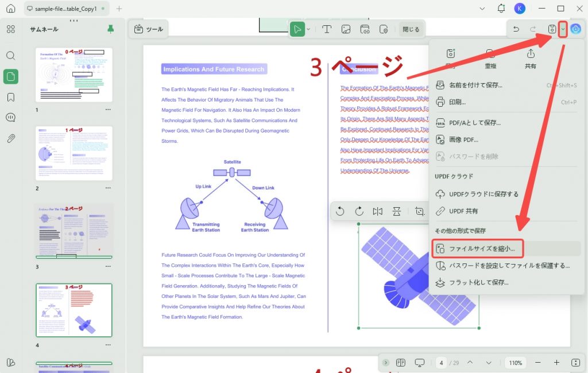588x373 pixels.
Task: Click the save icon
Action: tap(552, 29)
